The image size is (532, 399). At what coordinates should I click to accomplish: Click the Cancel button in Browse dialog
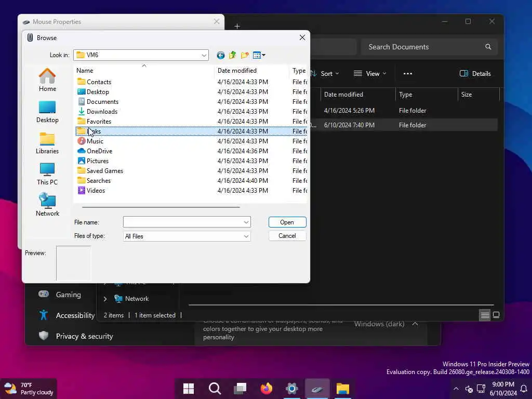tap(287, 236)
